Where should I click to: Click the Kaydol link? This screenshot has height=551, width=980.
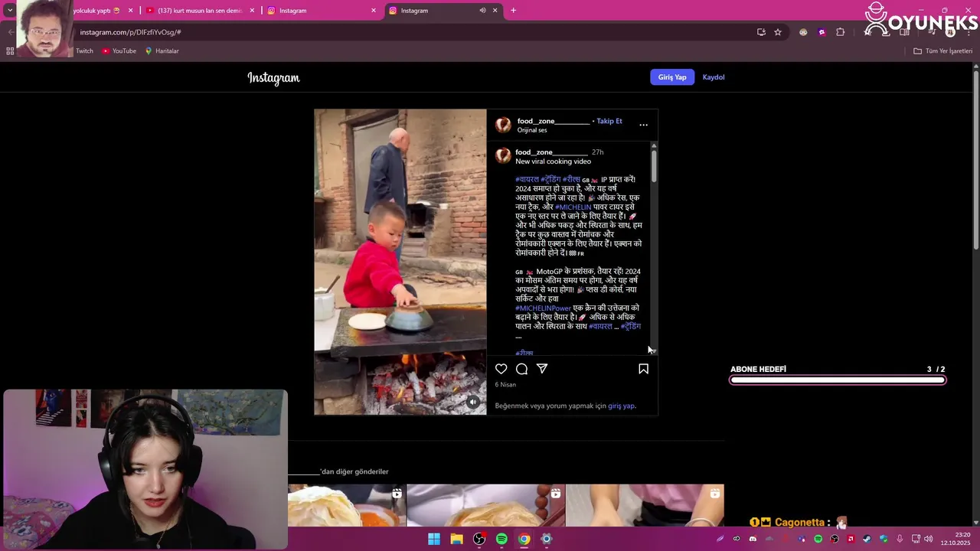click(714, 77)
